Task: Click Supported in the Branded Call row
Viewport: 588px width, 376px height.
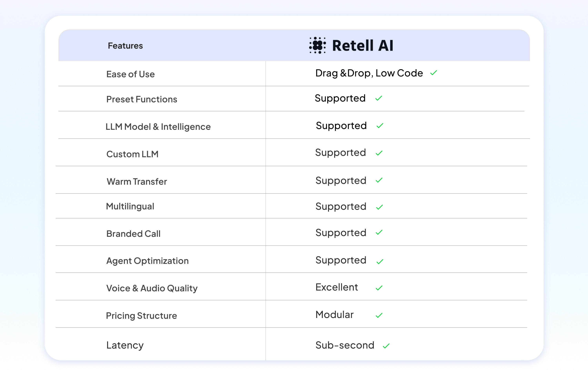Action: (341, 233)
